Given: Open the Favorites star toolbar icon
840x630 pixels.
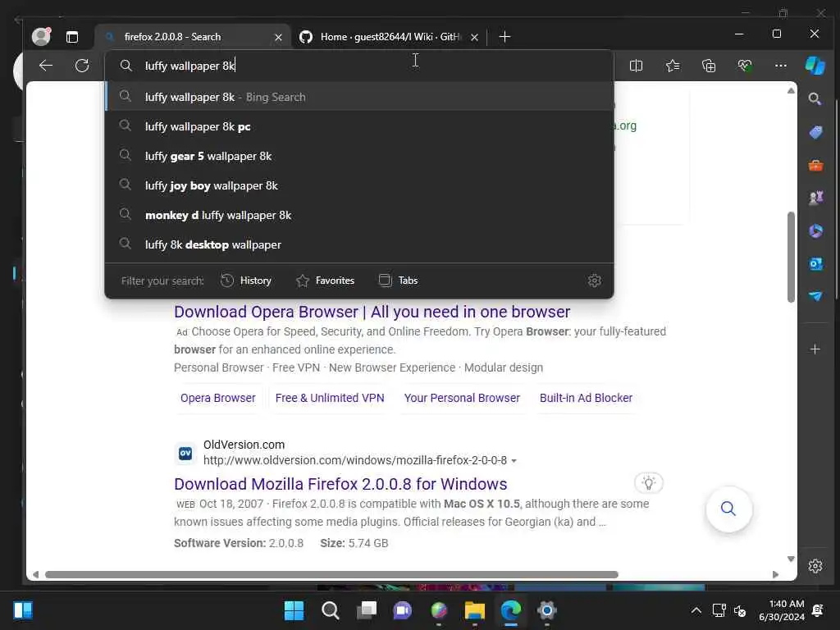Looking at the screenshot, I should pyautogui.click(x=673, y=66).
